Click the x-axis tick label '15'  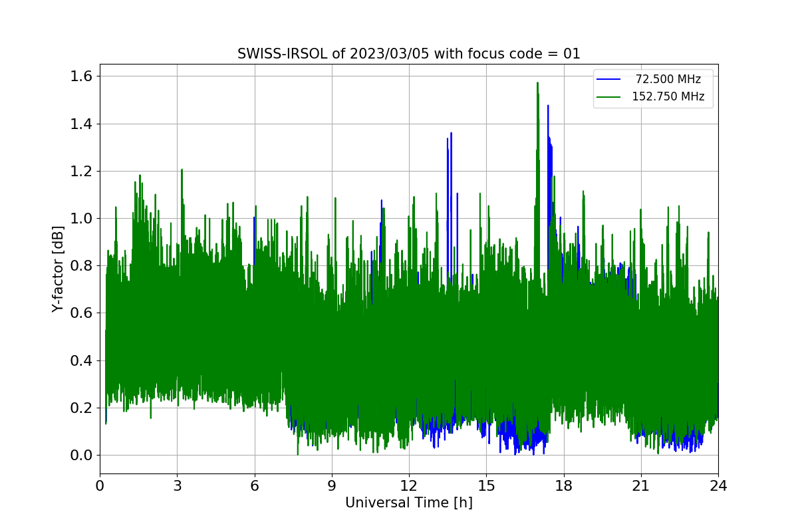(486, 485)
